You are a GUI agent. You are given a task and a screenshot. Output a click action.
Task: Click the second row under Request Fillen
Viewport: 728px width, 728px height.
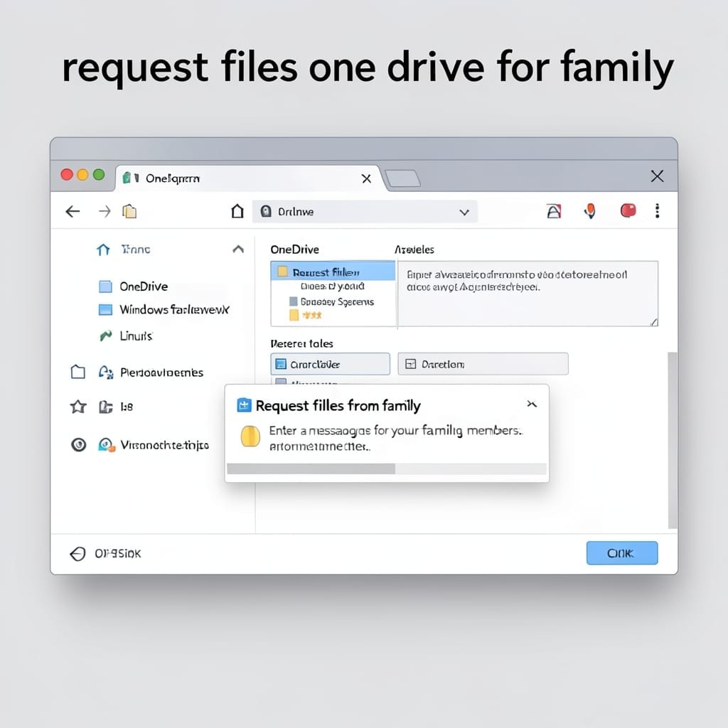point(333,287)
